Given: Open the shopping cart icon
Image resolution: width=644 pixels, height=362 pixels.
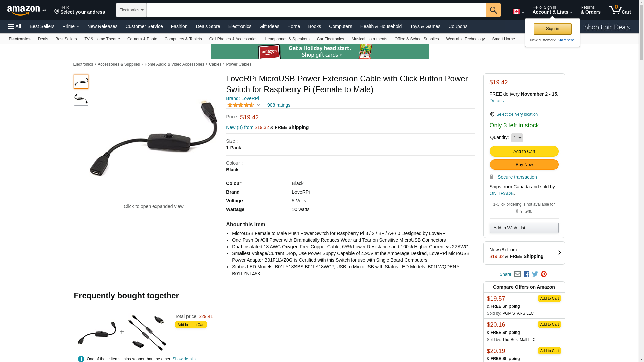Looking at the screenshot, I should pyautogui.click(x=620, y=10).
